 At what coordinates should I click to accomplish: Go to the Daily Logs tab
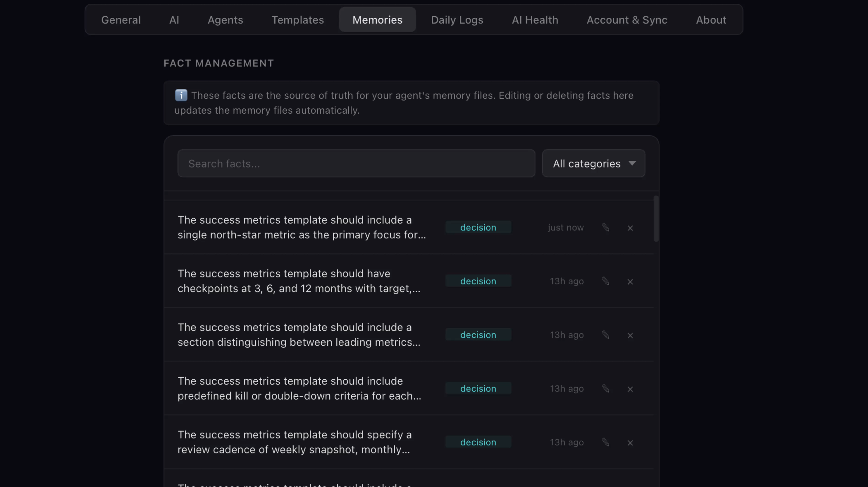tap(457, 20)
